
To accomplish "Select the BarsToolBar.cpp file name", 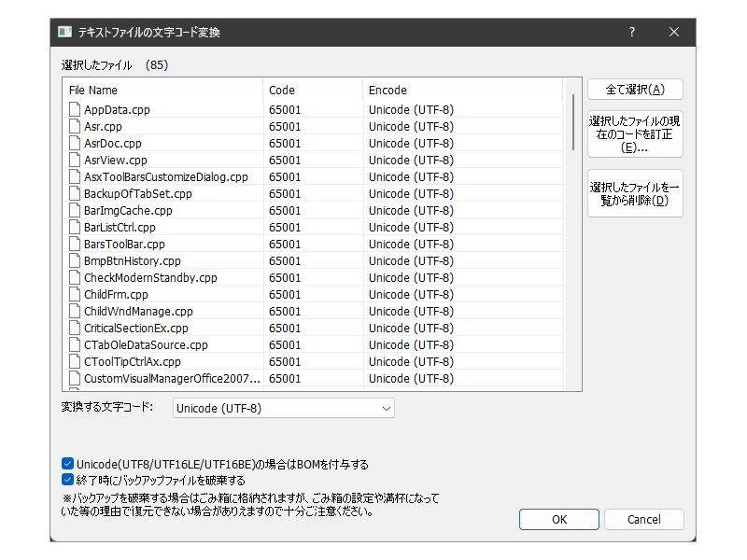I will click(124, 244).
